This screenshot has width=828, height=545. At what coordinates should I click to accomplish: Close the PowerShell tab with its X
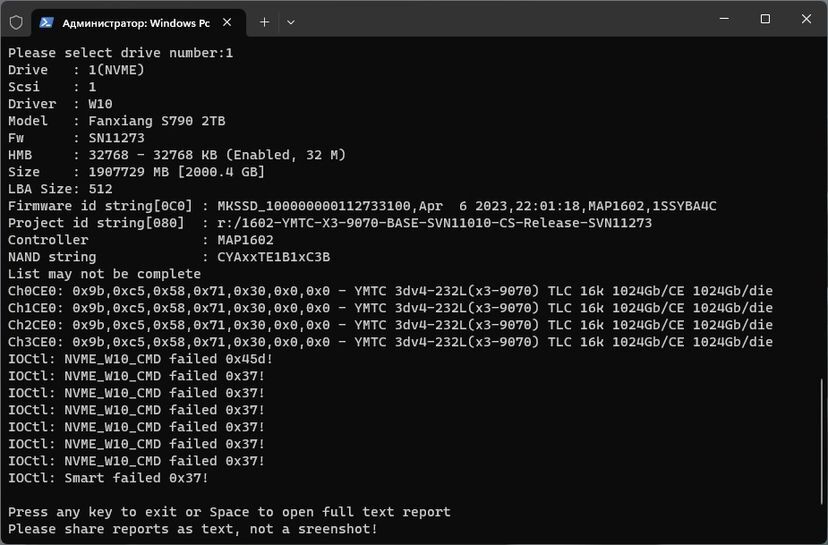click(x=228, y=21)
